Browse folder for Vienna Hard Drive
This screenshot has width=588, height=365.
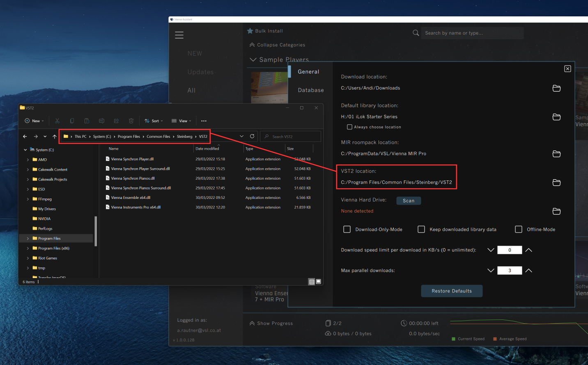pyautogui.click(x=556, y=211)
